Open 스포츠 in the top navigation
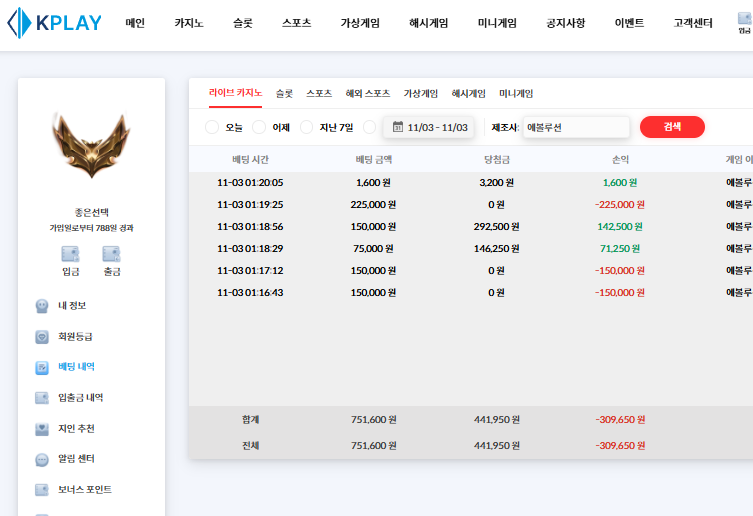Screen dimensions: 753x516 (x=297, y=23)
